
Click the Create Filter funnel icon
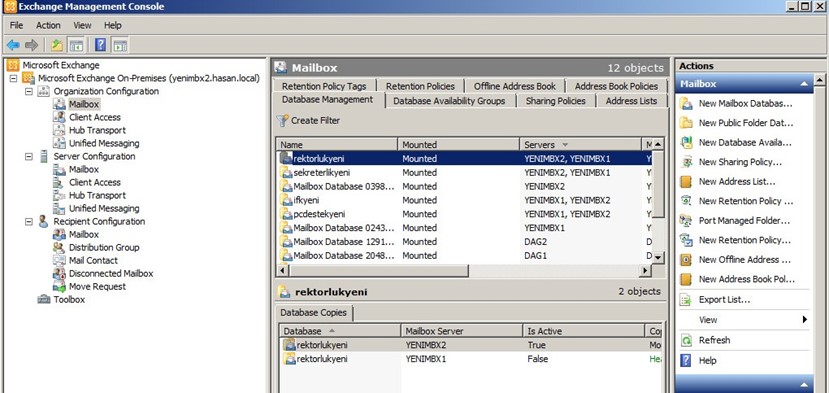[x=282, y=121]
